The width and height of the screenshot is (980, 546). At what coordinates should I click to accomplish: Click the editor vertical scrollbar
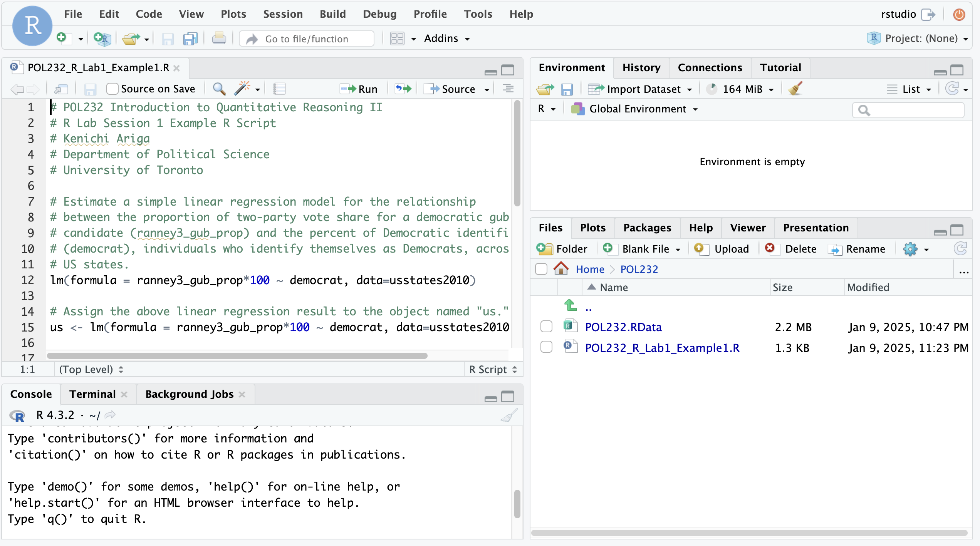[517, 153]
